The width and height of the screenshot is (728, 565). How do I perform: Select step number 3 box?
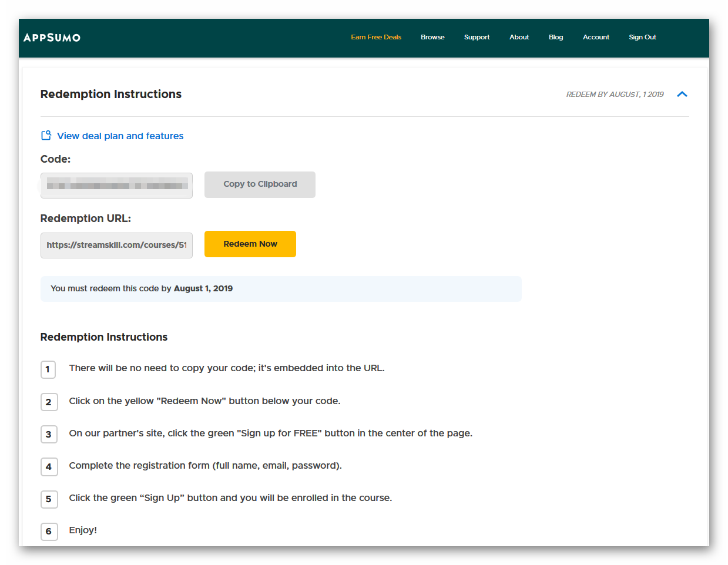click(x=48, y=434)
